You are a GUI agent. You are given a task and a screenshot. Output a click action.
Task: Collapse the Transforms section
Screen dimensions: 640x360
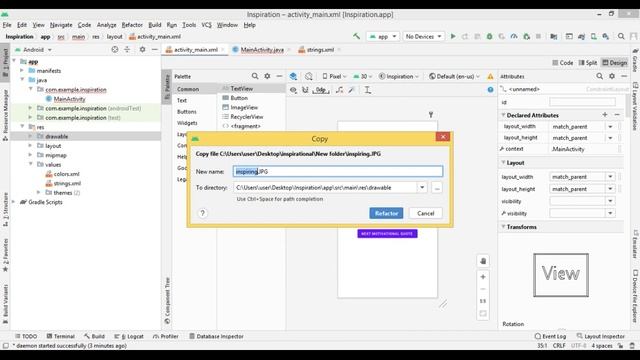503,227
